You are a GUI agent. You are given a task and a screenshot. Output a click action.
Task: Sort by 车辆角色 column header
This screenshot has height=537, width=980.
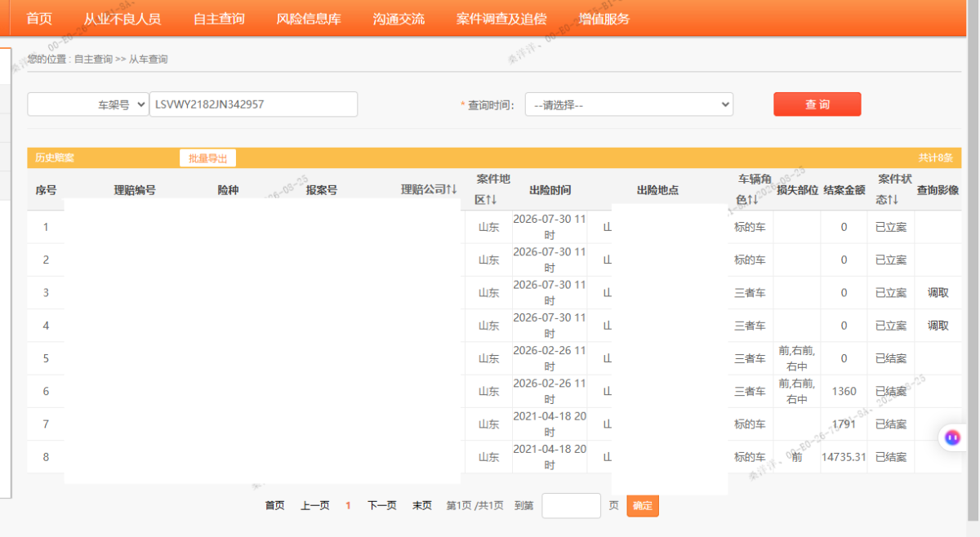pos(754,189)
